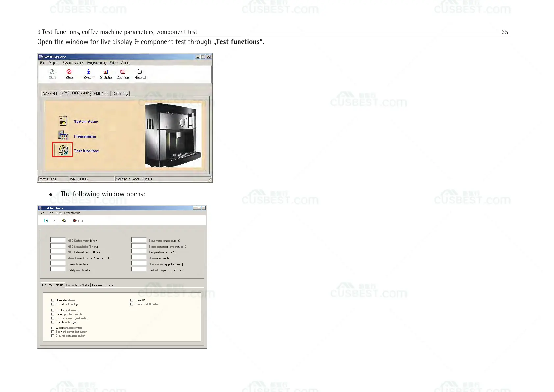The width and height of the screenshot is (554, 392).
Task: Click Start in the Test functions menu bar
Action: [x=50, y=213]
